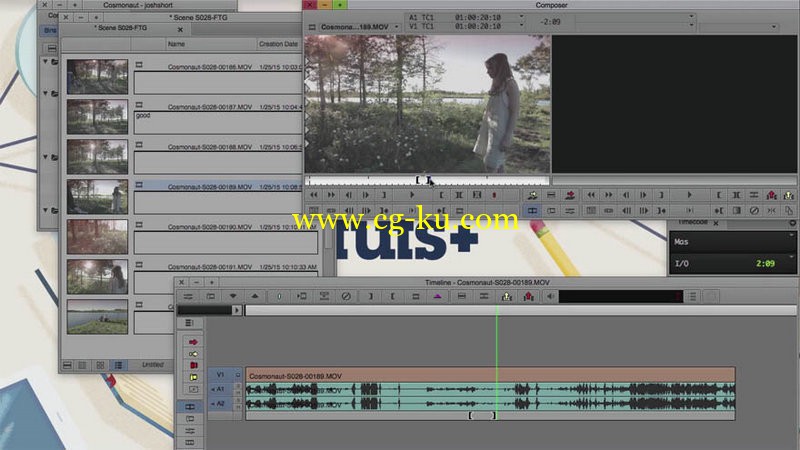Switch bin to Frame view button

point(101,365)
